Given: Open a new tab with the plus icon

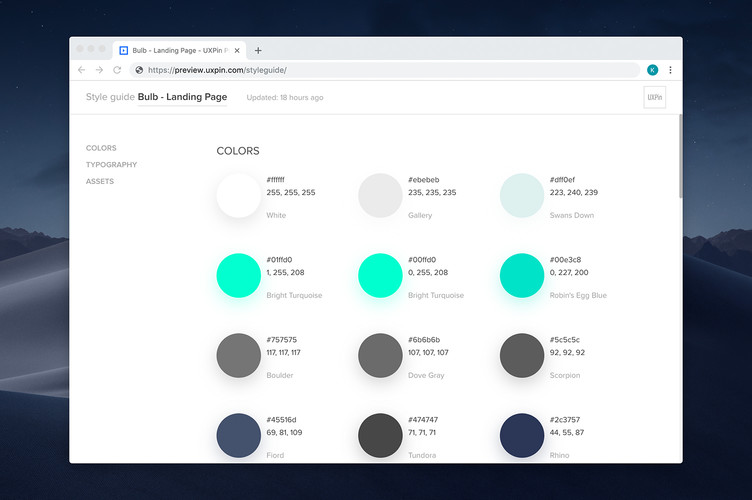Looking at the screenshot, I should (258, 50).
